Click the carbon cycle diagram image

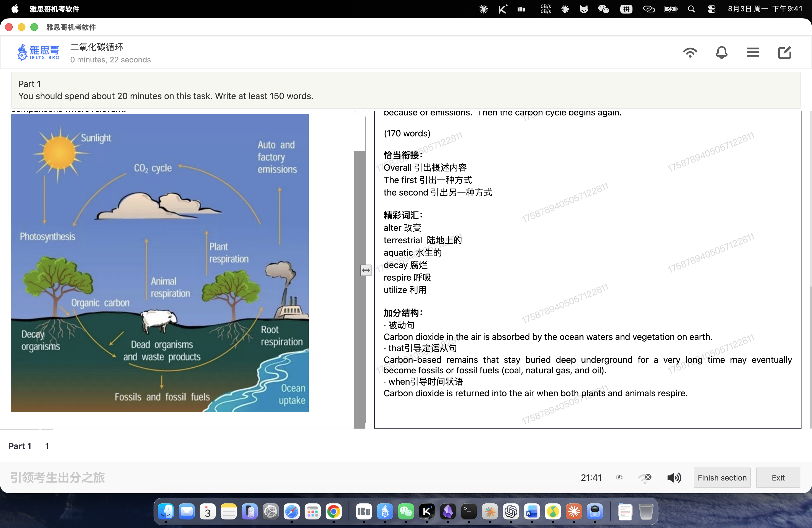click(x=160, y=263)
